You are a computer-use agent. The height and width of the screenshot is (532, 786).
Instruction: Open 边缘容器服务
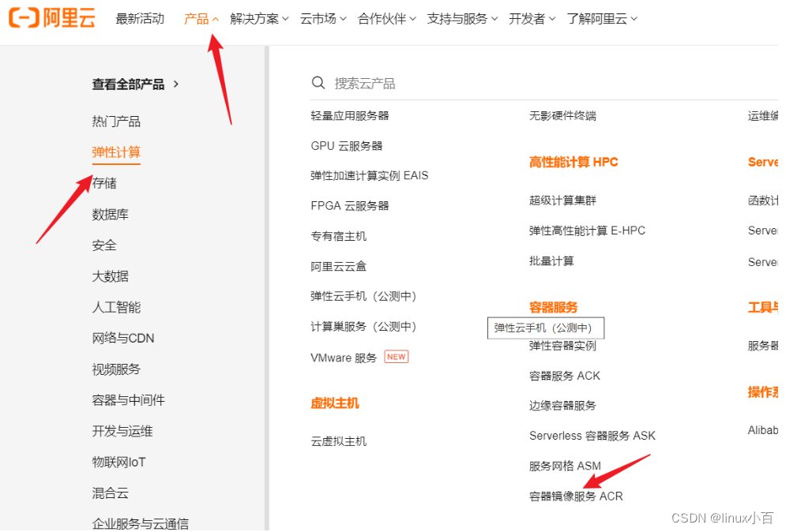[563, 405]
